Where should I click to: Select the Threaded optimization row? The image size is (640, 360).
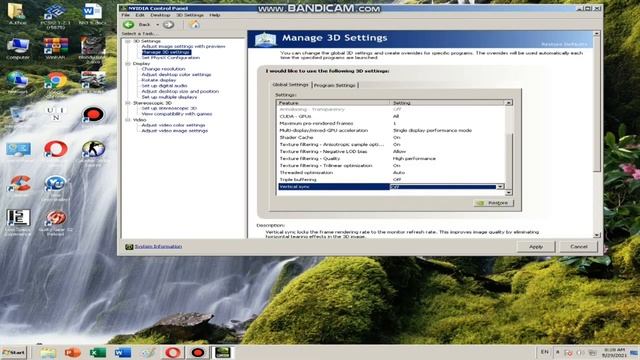(x=391, y=173)
